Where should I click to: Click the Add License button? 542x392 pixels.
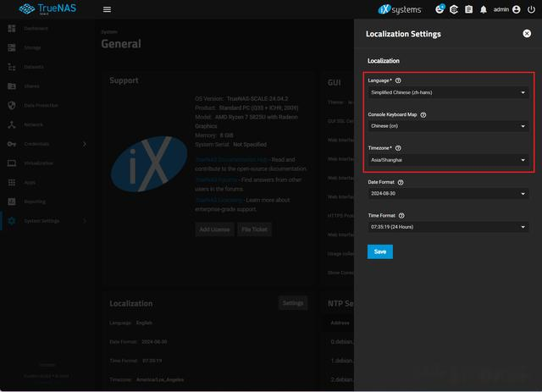coord(214,229)
